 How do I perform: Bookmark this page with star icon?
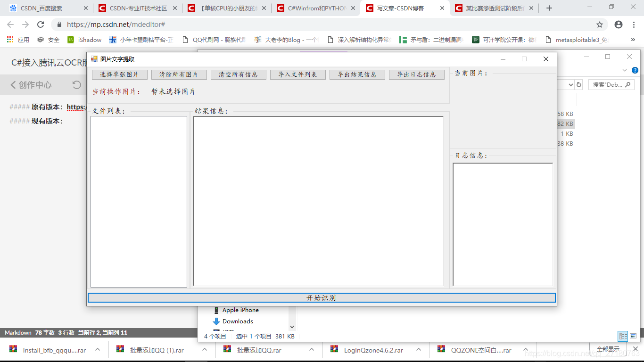tap(600, 25)
